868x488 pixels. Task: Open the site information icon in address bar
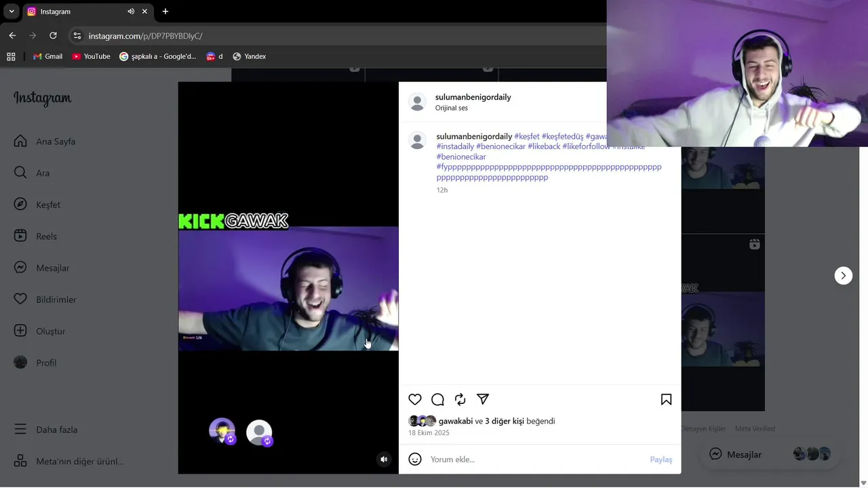77,36
